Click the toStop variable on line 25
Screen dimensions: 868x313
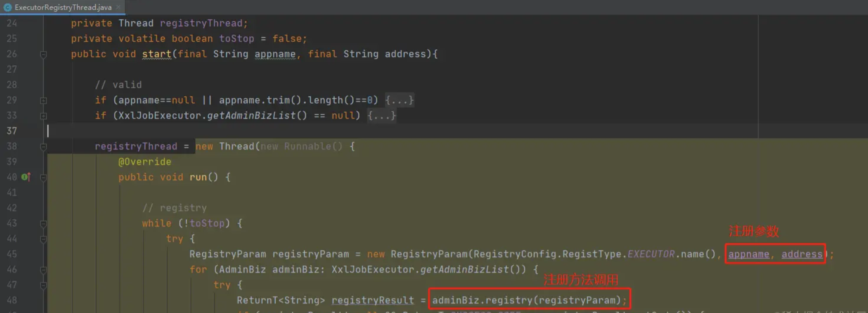pos(236,39)
